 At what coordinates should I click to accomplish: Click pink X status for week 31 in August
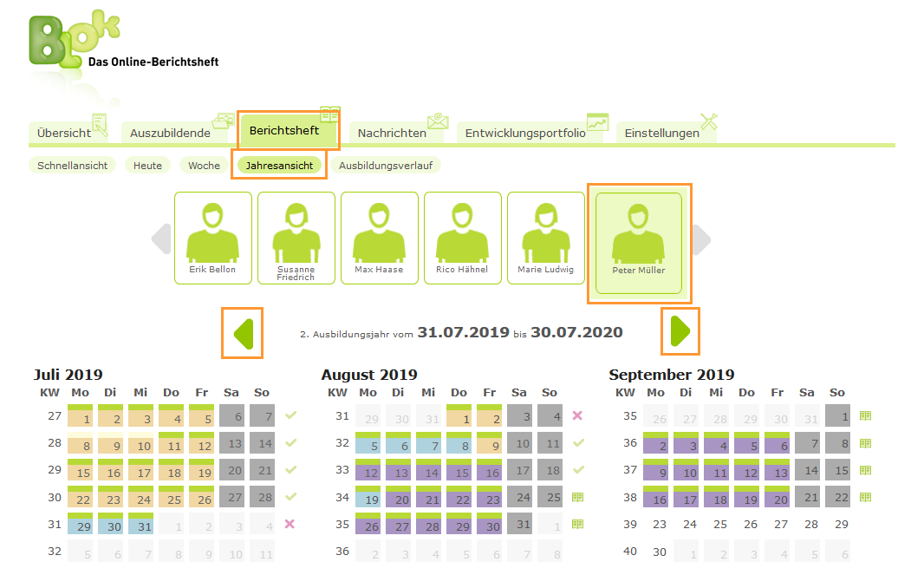578,416
